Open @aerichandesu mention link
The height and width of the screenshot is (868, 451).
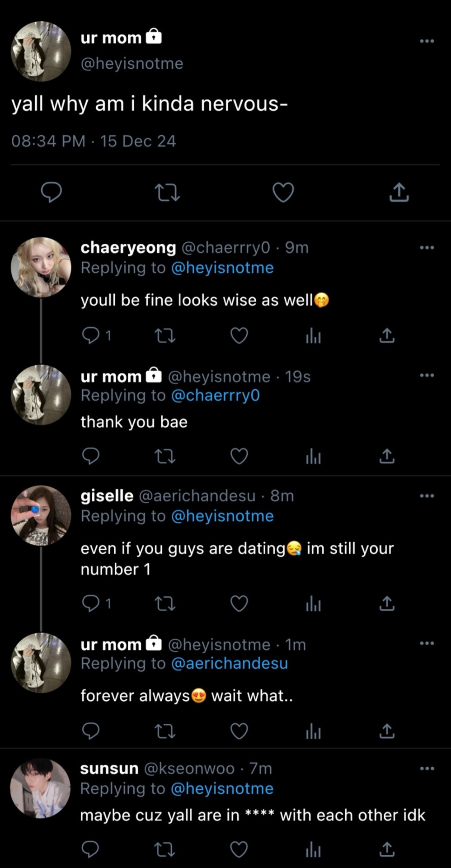[230, 663]
